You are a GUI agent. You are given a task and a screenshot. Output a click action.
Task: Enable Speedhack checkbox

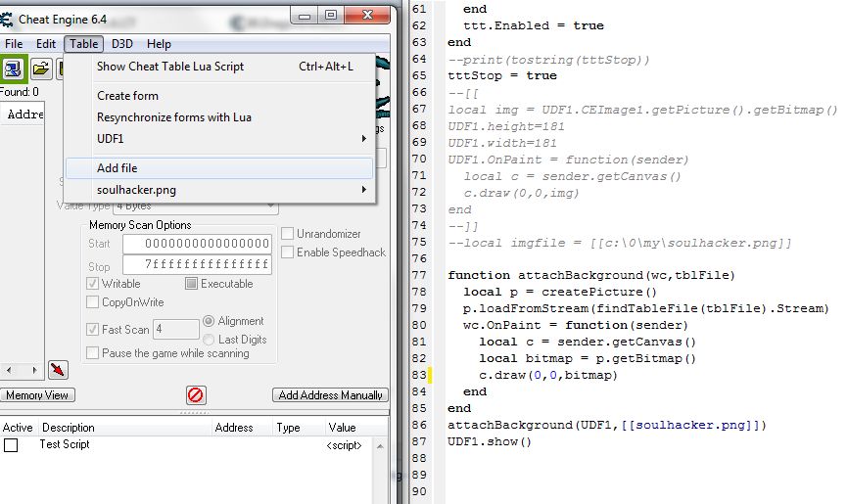click(x=288, y=252)
